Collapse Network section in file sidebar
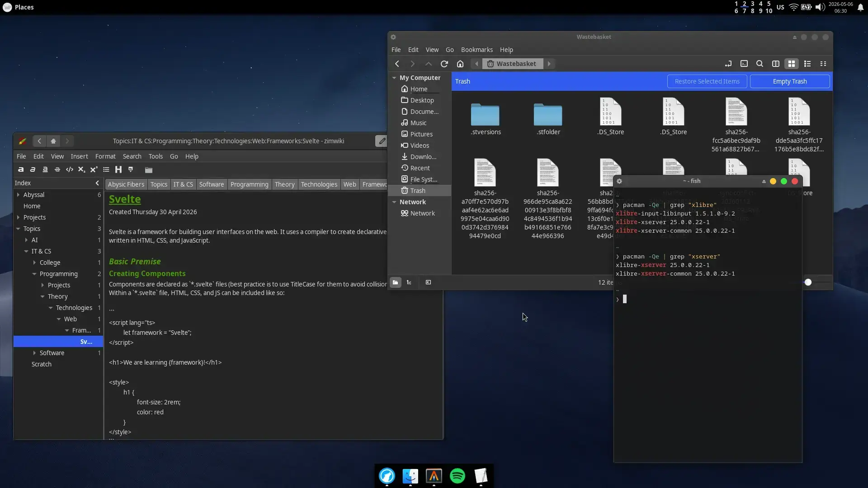The width and height of the screenshot is (868, 488). coord(394,202)
